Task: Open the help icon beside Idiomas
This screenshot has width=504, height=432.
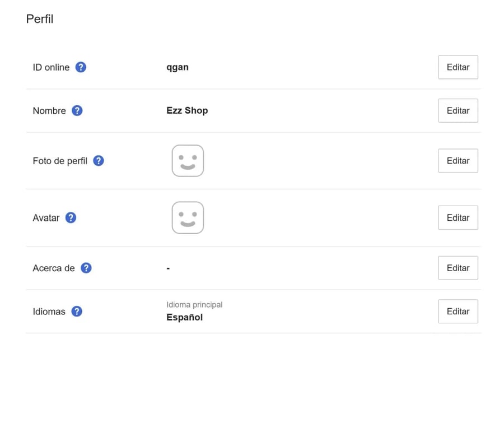Action: (x=77, y=312)
